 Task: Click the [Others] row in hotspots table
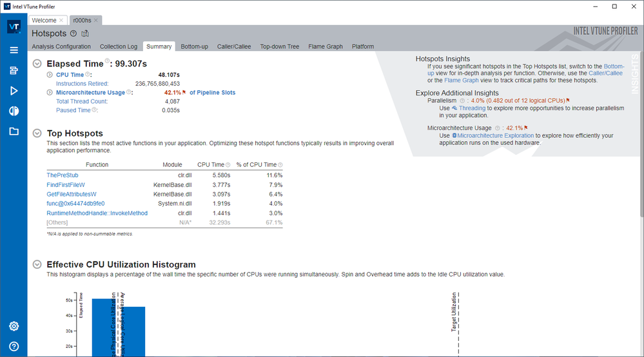164,222
